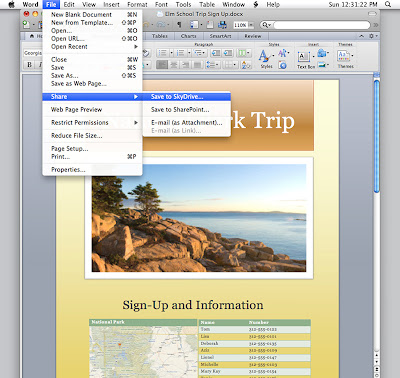The image size is (400, 378).
Task: Decrease paragraph indent
Action: tap(216, 53)
